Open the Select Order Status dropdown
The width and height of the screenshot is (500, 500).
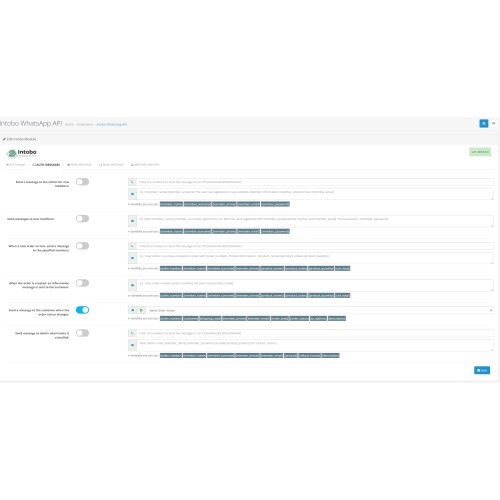coord(319,310)
